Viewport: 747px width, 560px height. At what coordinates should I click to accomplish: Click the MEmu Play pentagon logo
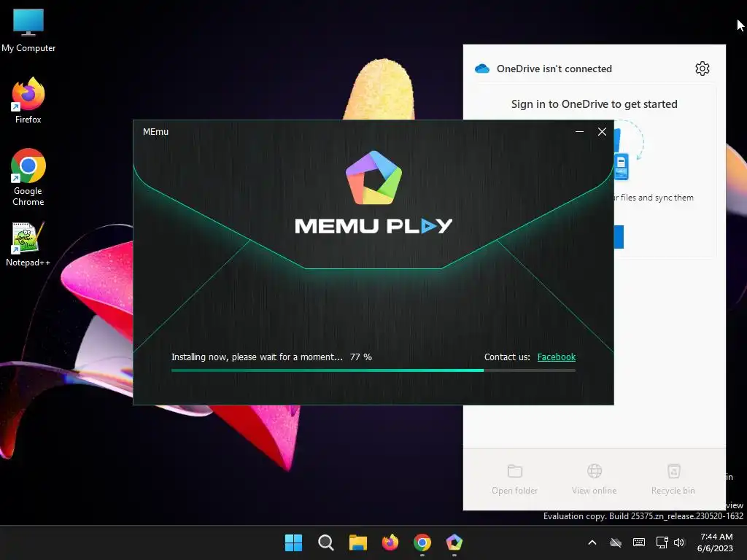pyautogui.click(x=373, y=178)
